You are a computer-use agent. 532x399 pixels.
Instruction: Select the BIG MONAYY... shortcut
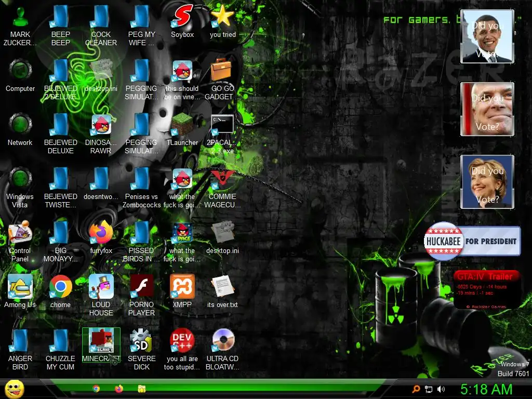point(60,242)
